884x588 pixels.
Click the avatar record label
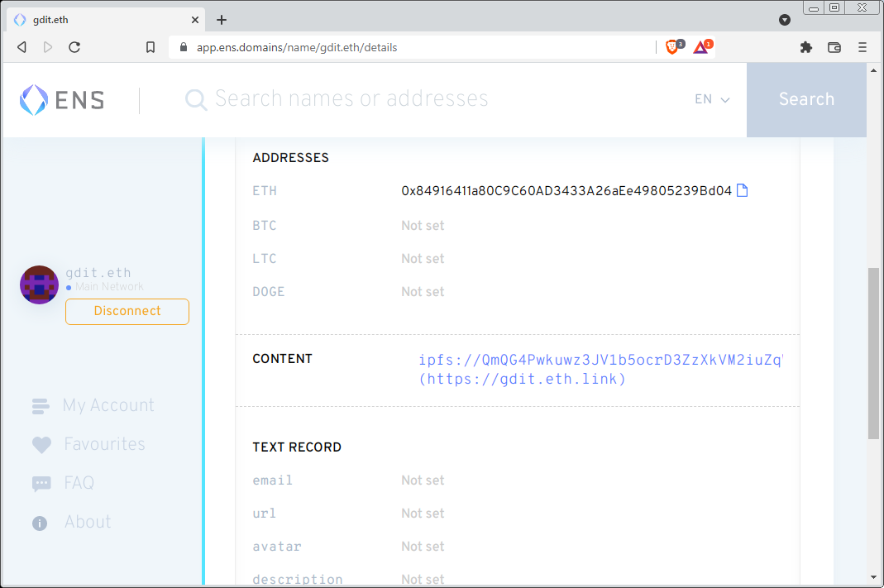pyautogui.click(x=277, y=547)
